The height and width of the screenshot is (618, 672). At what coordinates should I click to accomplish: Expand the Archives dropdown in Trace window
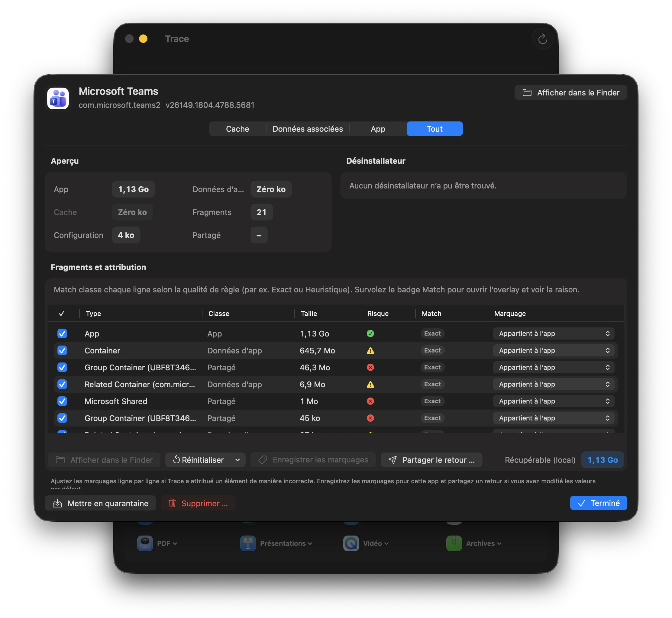[x=499, y=543]
